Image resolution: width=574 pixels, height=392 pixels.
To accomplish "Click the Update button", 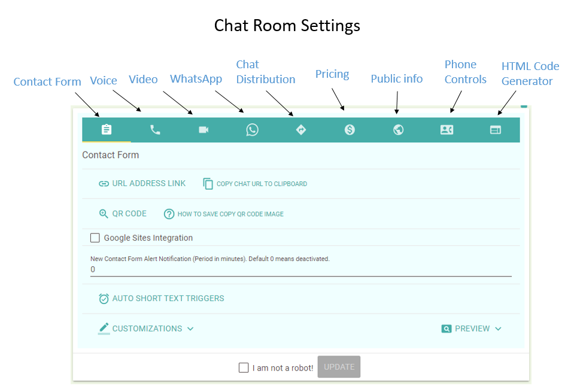I will coord(339,367).
